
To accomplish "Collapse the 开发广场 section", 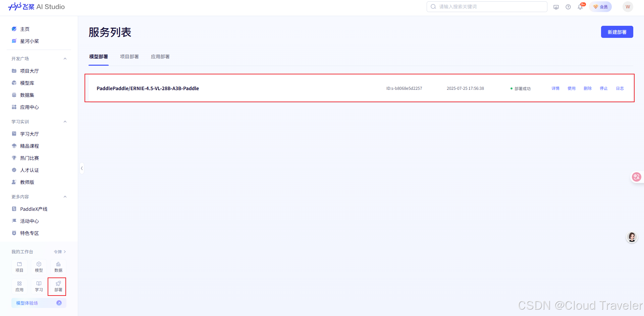I will 65,59.
